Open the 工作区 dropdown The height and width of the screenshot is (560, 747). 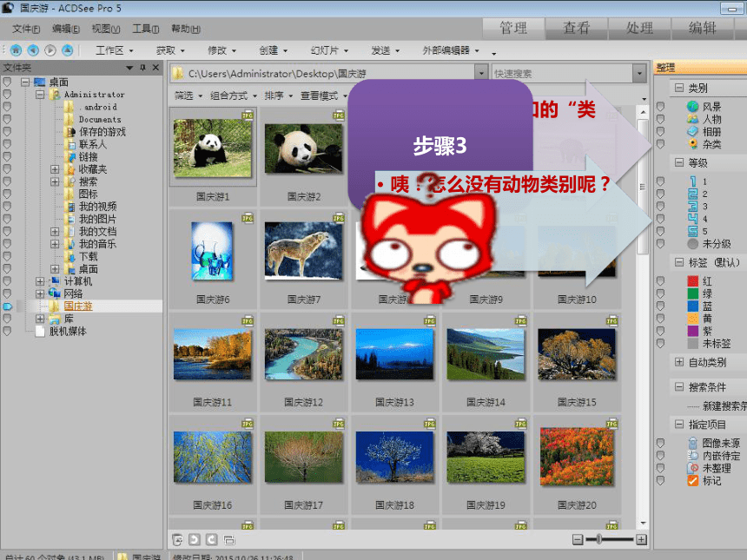point(115,50)
